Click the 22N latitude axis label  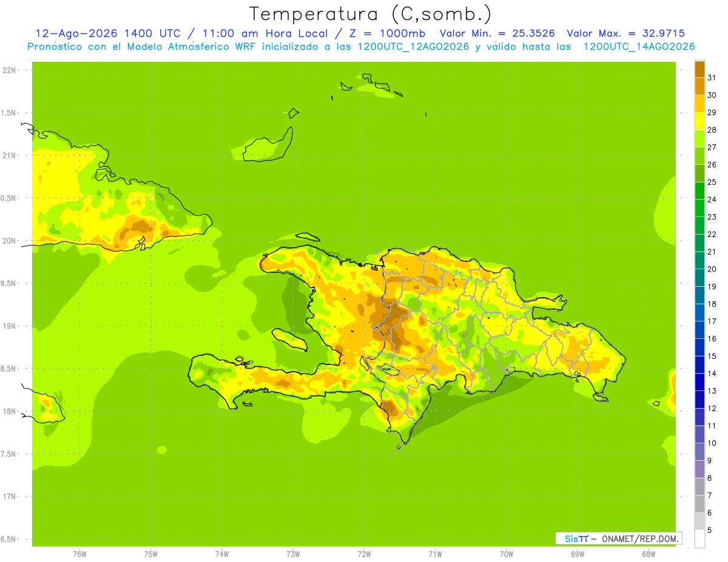[9, 70]
